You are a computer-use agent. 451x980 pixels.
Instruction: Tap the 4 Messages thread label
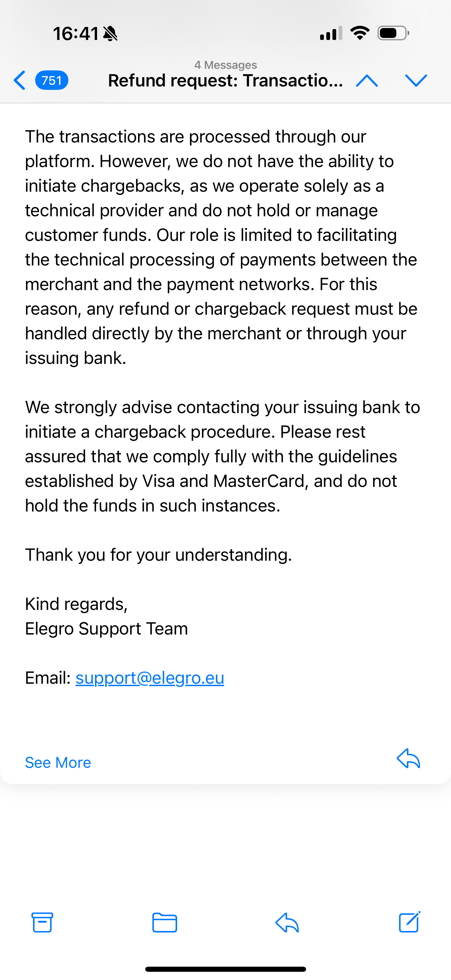point(225,65)
